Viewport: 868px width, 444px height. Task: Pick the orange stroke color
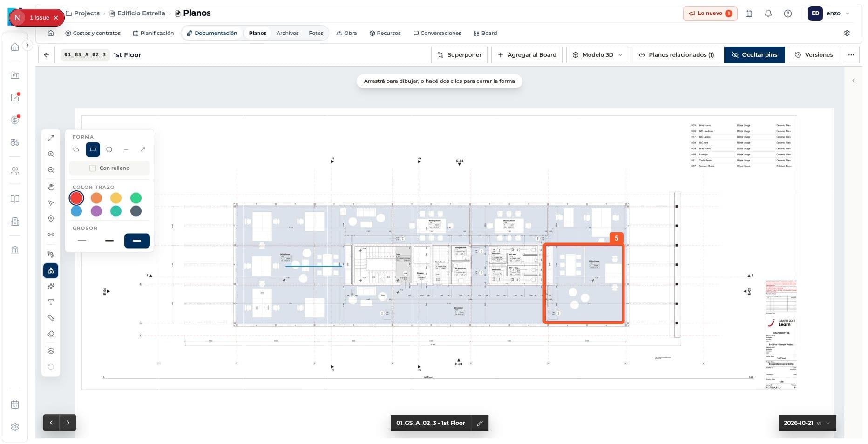[x=96, y=198]
